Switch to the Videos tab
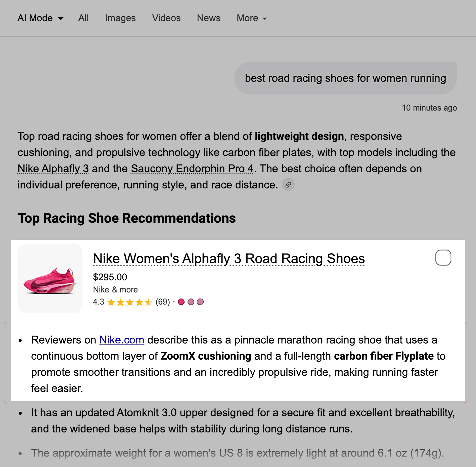 coord(166,18)
